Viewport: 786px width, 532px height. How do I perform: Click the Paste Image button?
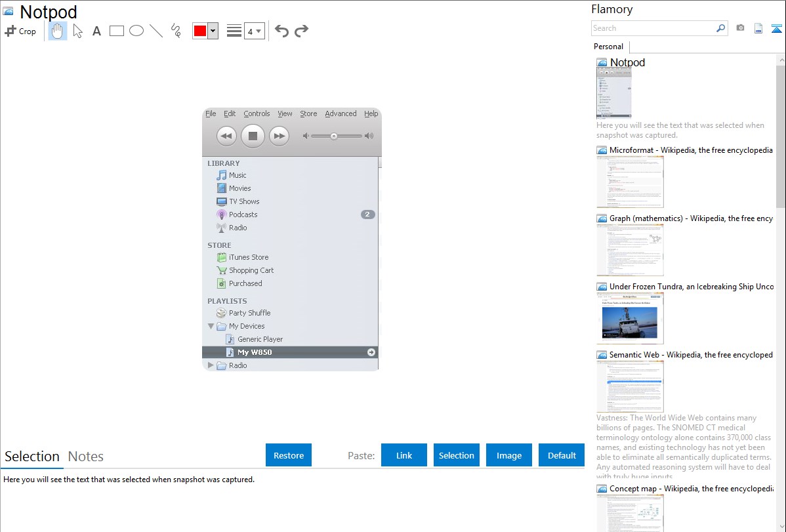(x=508, y=455)
